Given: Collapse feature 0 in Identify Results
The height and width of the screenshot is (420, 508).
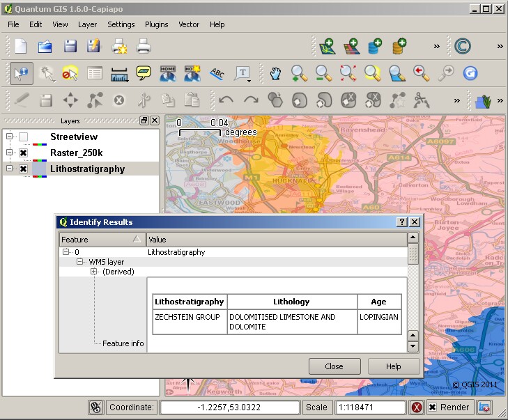Looking at the screenshot, I should 66,251.
